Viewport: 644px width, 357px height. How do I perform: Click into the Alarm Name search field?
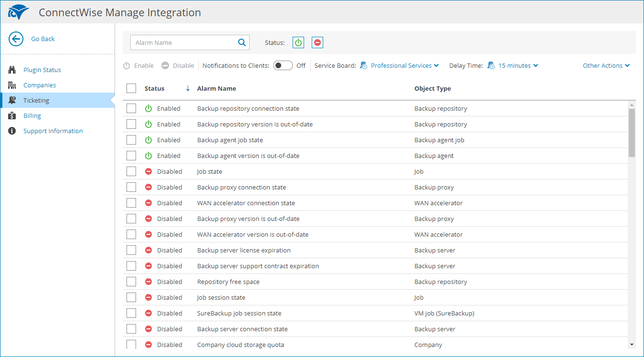[x=184, y=42]
